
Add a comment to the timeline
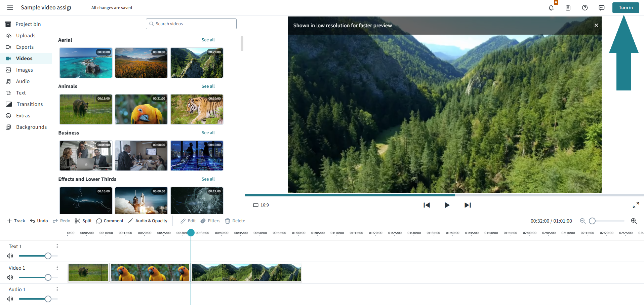pyautogui.click(x=110, y=221)
